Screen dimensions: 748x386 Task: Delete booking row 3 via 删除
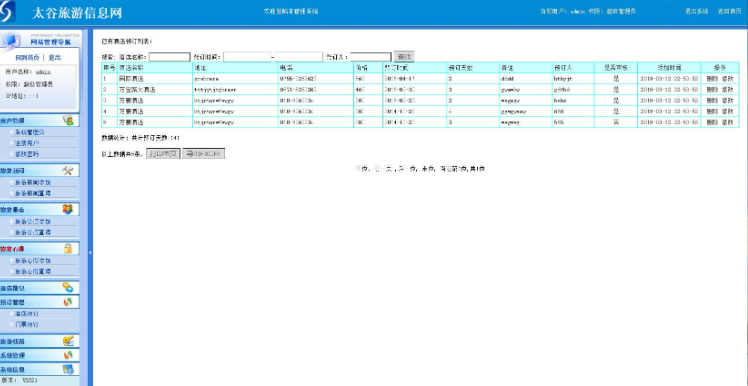(x=712, y=101)
